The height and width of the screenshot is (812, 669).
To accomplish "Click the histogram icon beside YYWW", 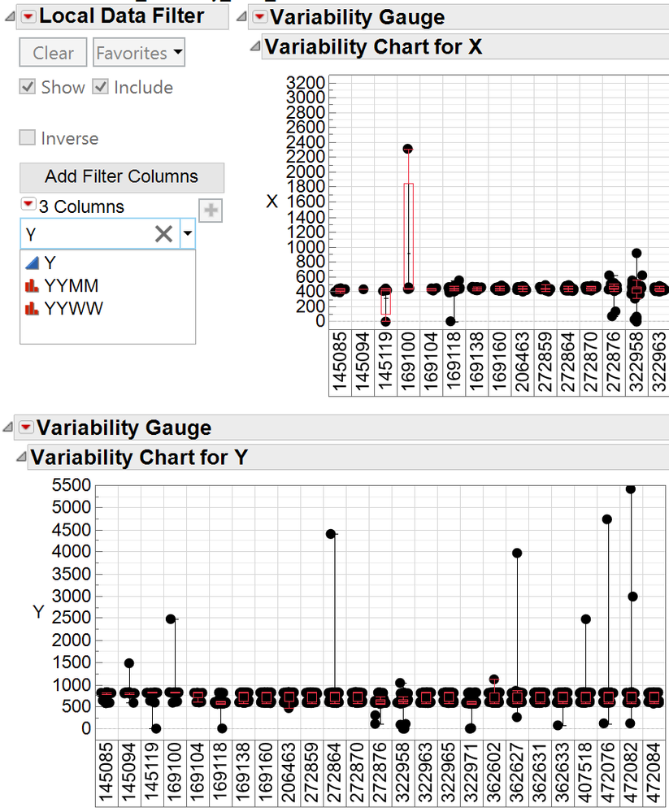I will (33, 308).
